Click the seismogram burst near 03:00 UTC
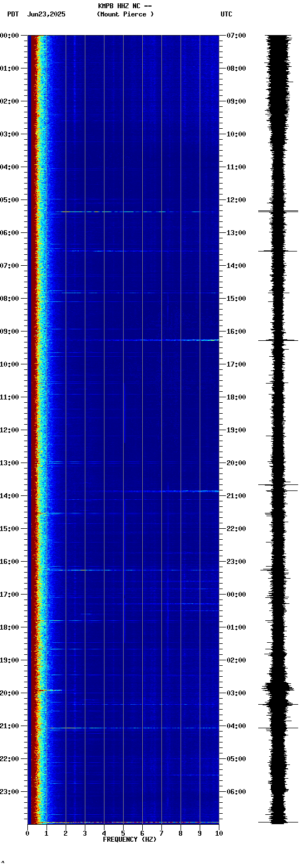Viewport: 302px width, 868px height. pyautogui.click(x=278, y=687)
